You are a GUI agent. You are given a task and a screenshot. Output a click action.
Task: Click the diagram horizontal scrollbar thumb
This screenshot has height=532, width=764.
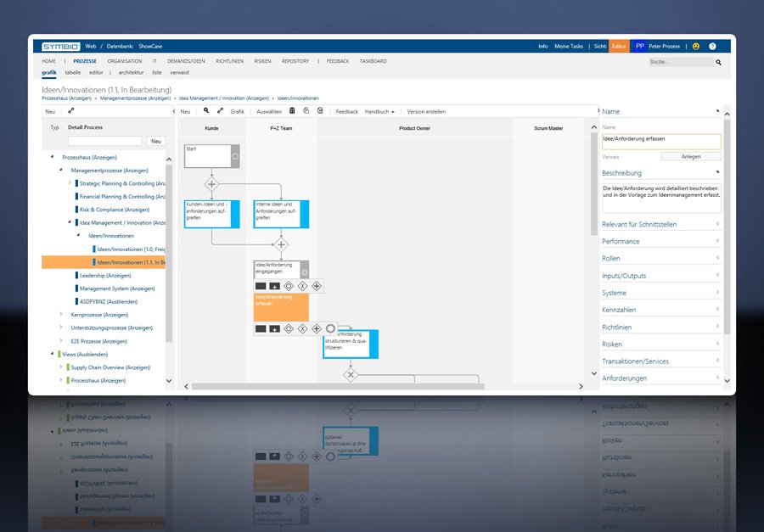click(338, 386)
